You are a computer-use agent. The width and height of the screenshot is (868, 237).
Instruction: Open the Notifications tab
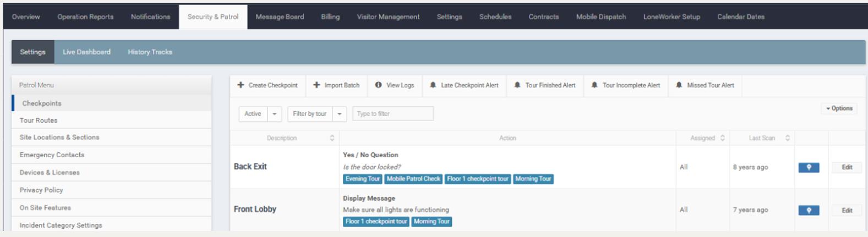tap(150, 17)
